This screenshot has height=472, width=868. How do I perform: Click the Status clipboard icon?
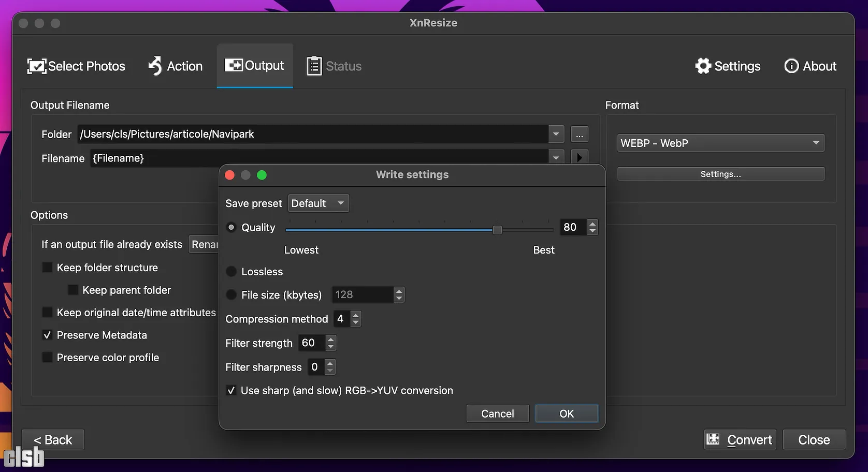[x=314, y=66]
